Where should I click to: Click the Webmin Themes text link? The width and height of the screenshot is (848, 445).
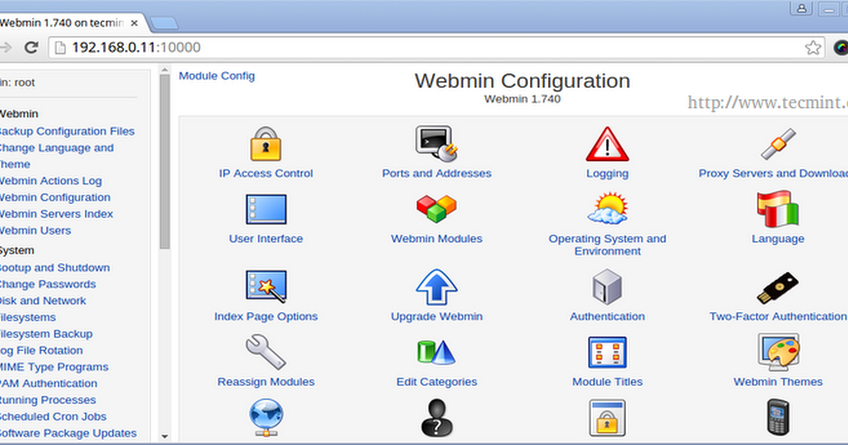778,382
